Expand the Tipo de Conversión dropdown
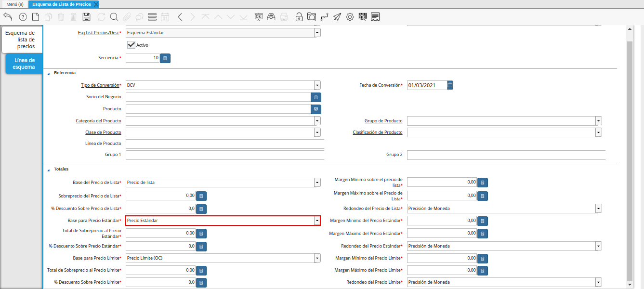This screenshot has height=289, width=644. (317, 85)
